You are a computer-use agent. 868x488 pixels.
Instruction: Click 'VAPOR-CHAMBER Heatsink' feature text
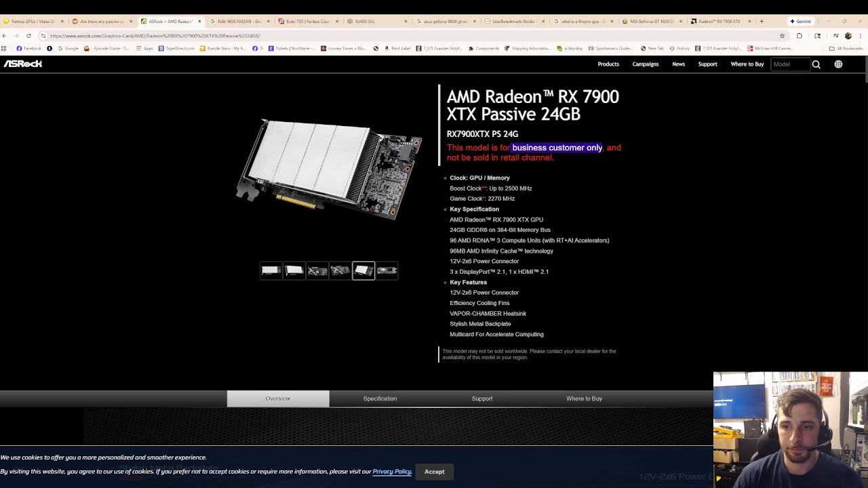488,313
